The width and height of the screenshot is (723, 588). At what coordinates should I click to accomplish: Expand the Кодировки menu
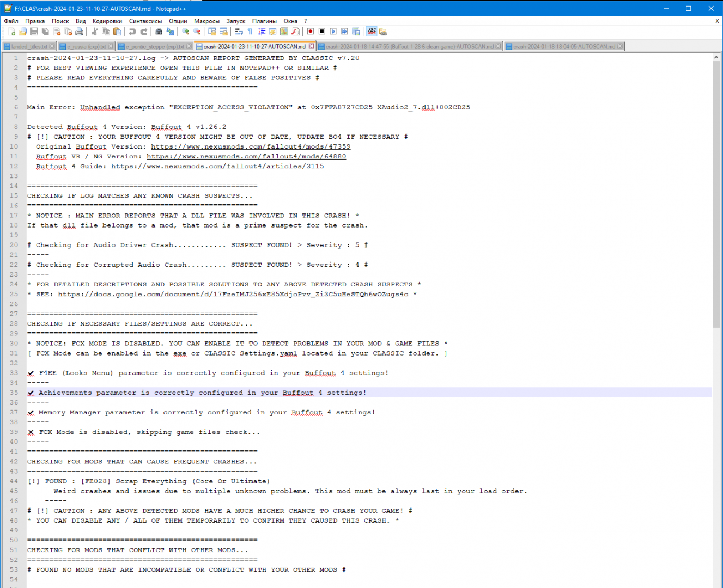[x=107, y=21]
